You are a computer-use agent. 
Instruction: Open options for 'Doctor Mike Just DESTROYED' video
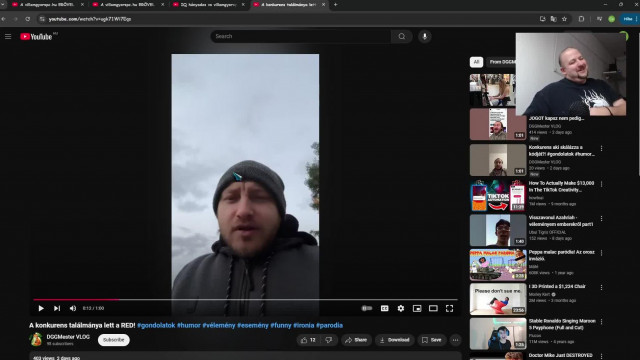pos(601,356)
